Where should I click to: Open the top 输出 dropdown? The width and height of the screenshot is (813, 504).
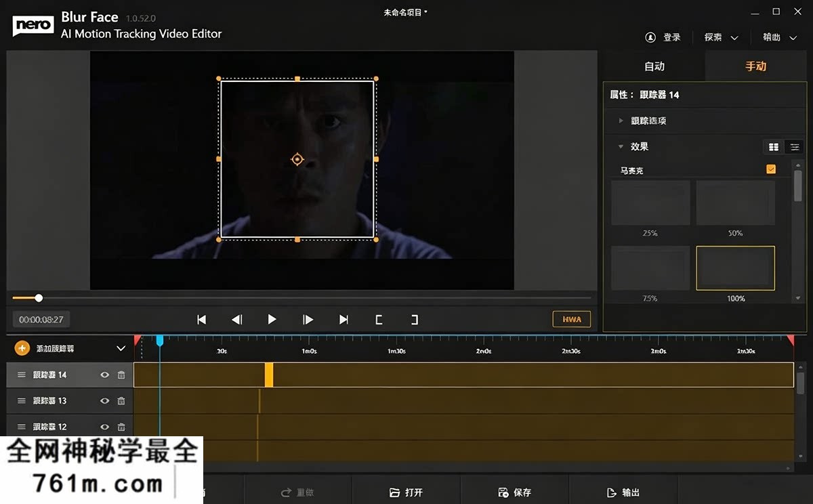pyautogui.click(x=780, y=37)
